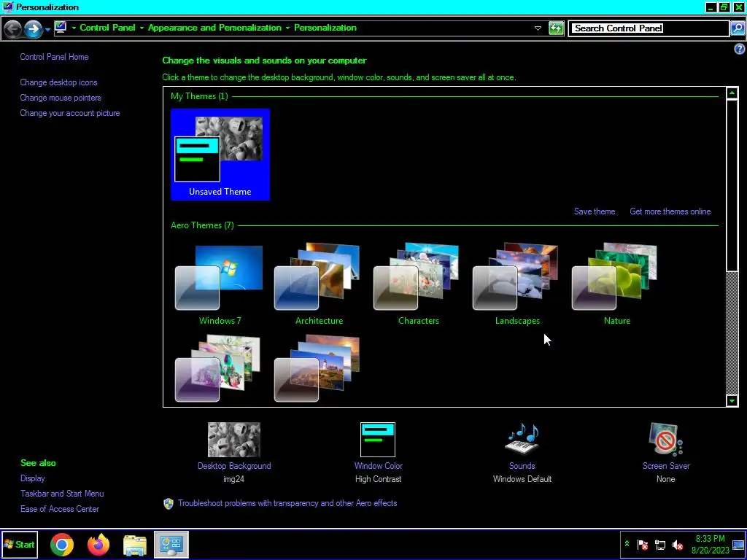747x560 pixels.
Task: Select the Nature theme
Action: click(616, 285)
